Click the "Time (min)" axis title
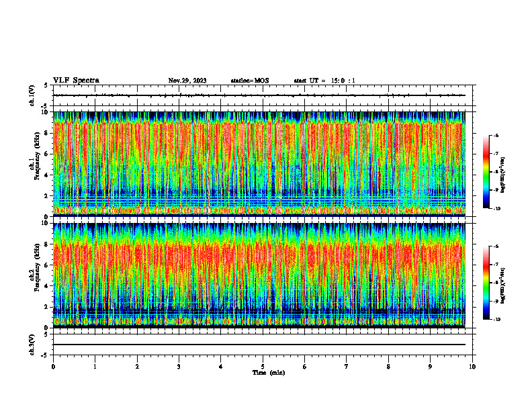Screen dimensions: 532x411 (269, 373)
